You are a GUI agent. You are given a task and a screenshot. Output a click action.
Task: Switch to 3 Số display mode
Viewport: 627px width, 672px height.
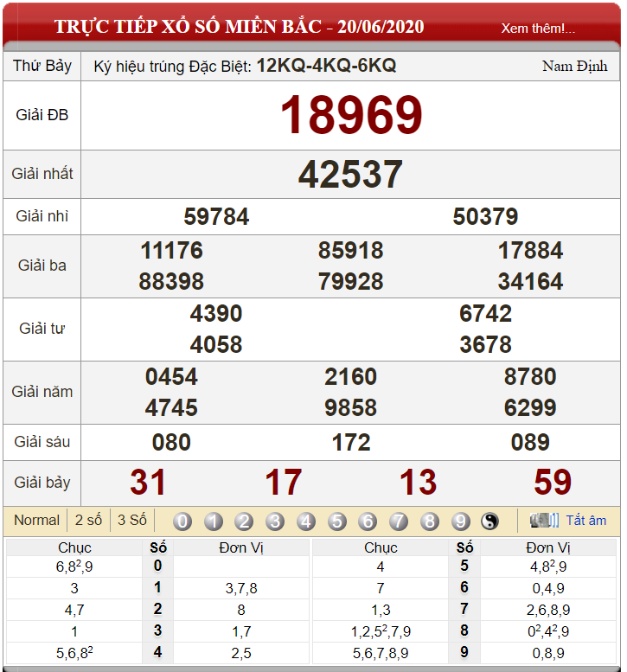132,520
